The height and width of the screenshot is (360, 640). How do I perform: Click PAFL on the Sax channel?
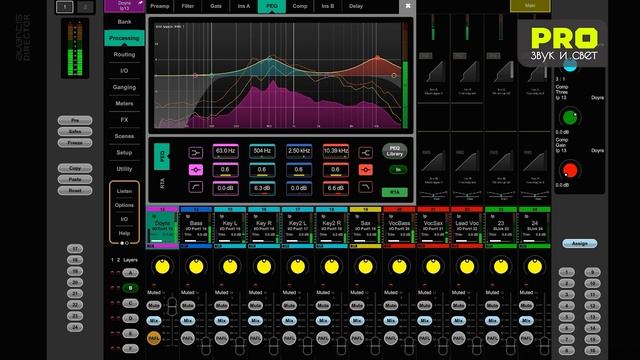tap(357, 338)
